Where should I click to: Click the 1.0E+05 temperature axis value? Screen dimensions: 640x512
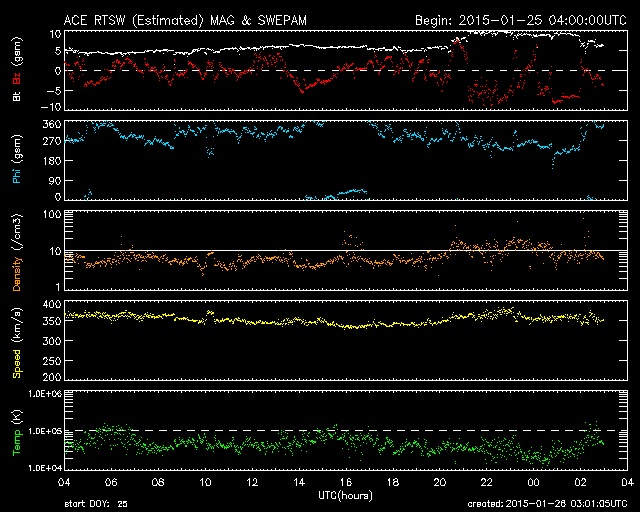pyautogui.click(x=45, y=431)
